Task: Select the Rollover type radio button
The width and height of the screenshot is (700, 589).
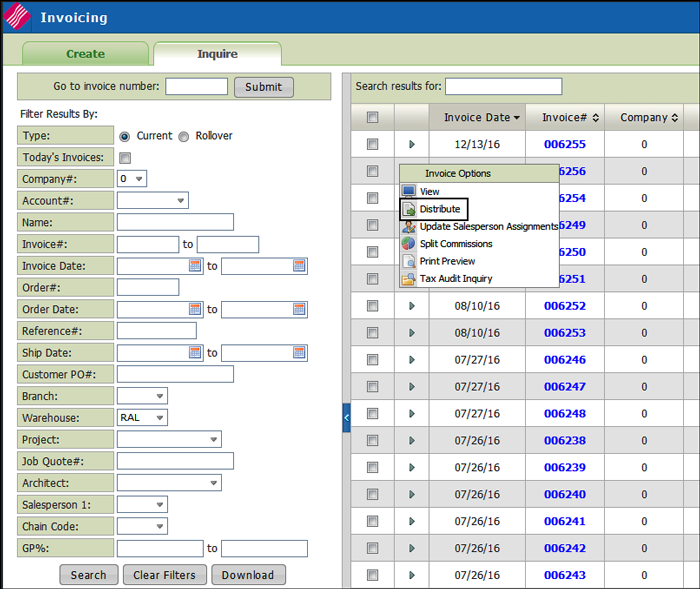Action: pos(184,136)
